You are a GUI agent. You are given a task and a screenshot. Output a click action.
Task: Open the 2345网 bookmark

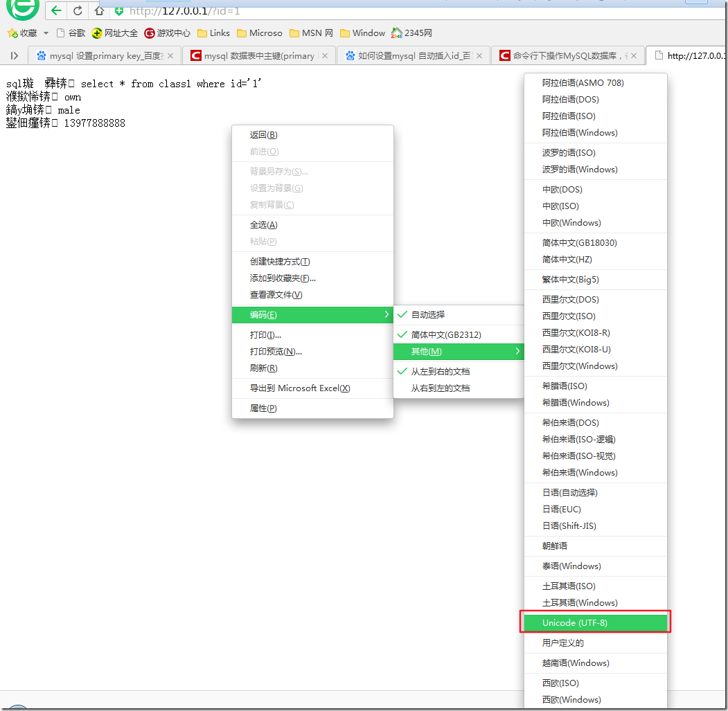(x=411, y=33)
